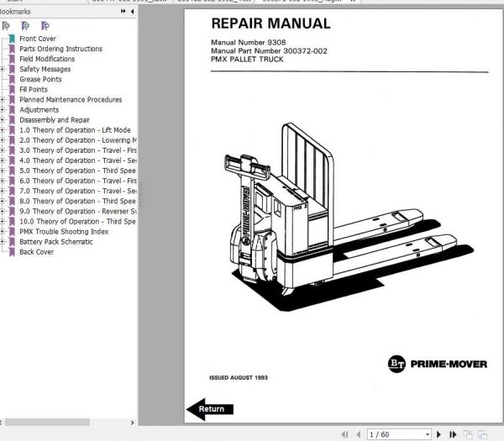Open the Adjustments bookmark label
This screenshot has height=441, width=504.
39,110
